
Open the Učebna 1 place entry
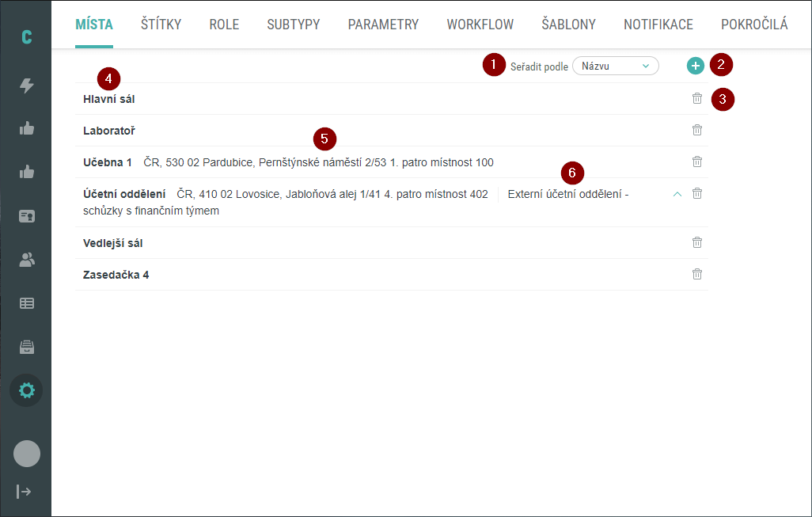(x=107, y=162)
